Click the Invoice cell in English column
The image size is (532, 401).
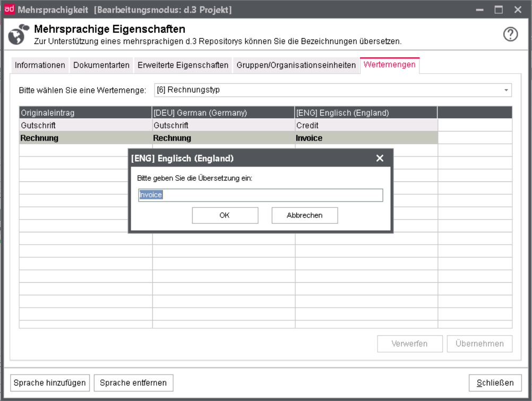point(366,138)
